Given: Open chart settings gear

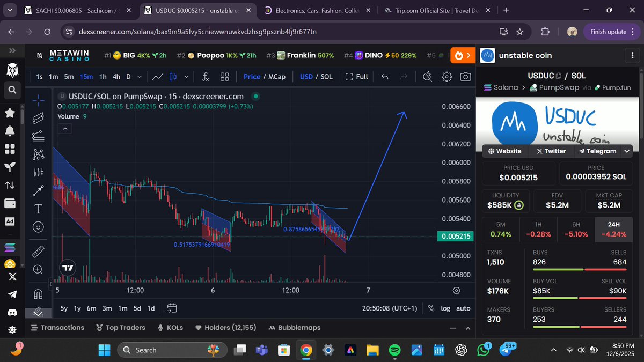Looking at the screenshot, I should pyautogui.click(x=447, y=77).
